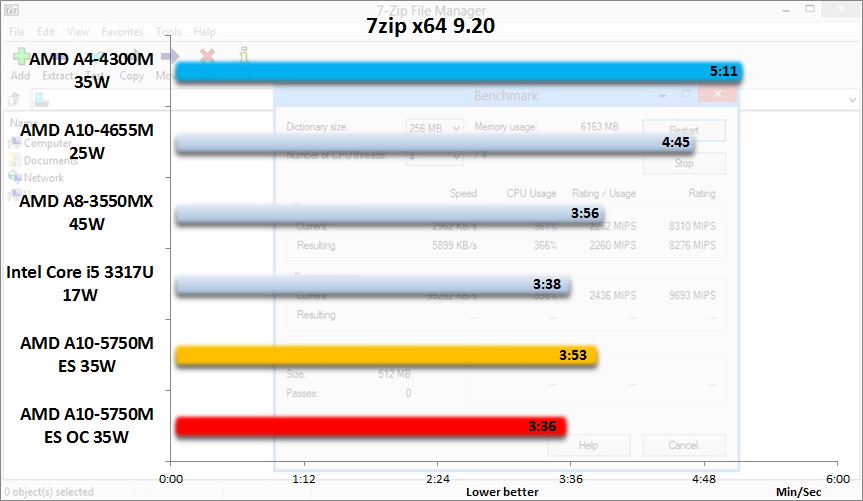The height and width of the screenshot is (501, 863).
Task: Click the 7-Zip app icon in title bar
Action: [12, 10]
